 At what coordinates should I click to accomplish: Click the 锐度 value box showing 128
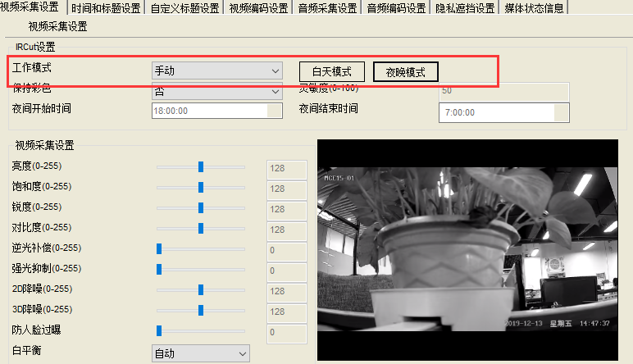point(287,211)
